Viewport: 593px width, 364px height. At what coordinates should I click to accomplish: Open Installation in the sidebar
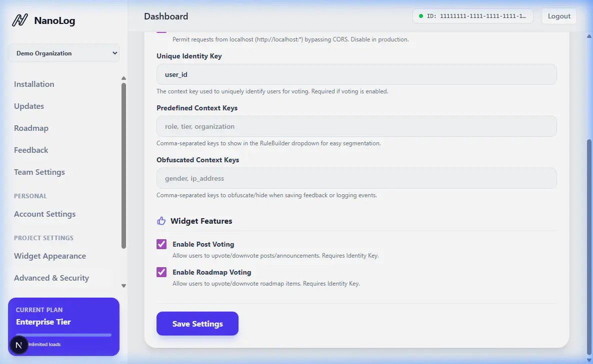point(34,84)
